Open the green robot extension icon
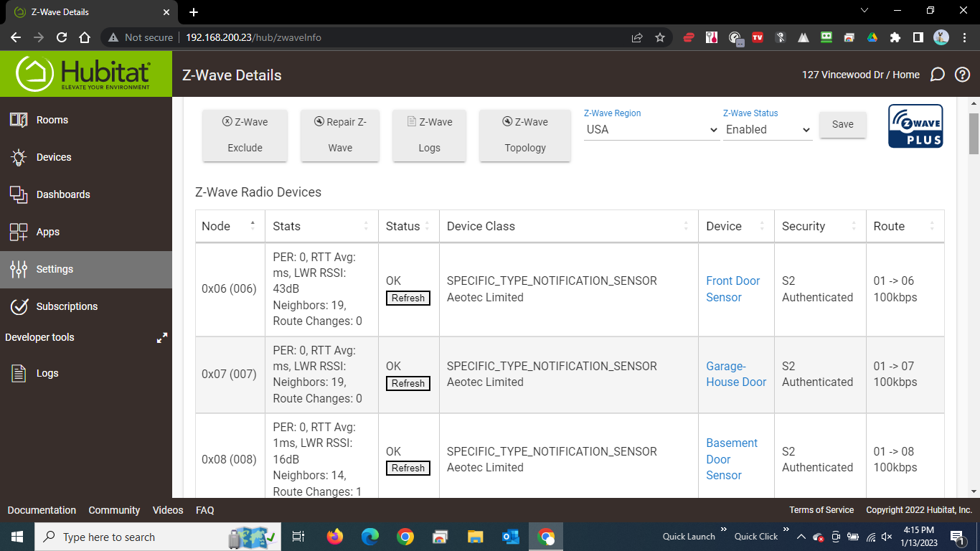 pyautogui.click(x=826, y=37)
